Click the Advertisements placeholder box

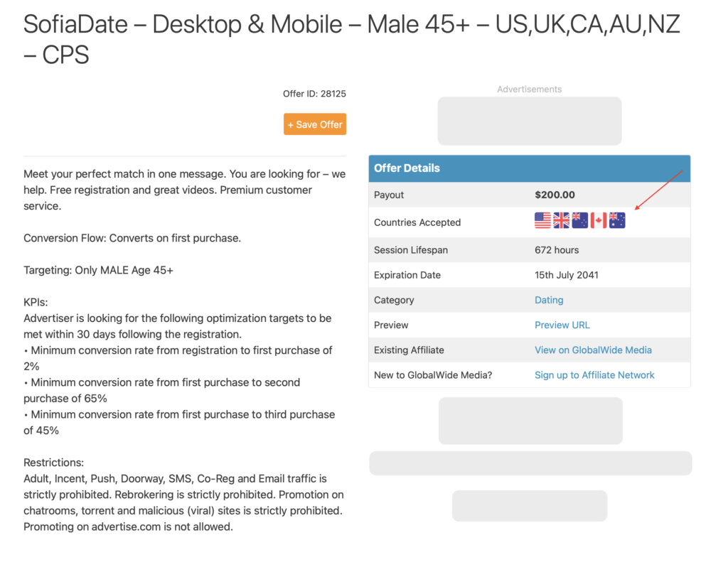coord(529,119)
